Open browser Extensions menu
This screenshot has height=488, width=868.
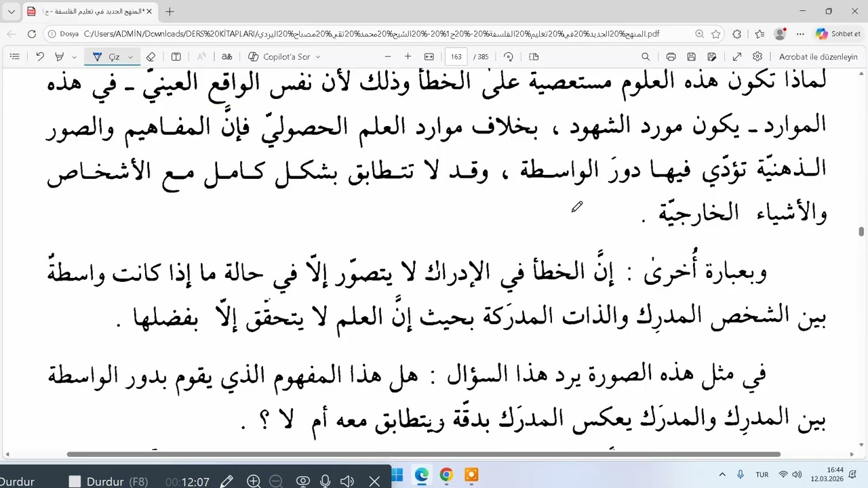click(x=737, y=34)
